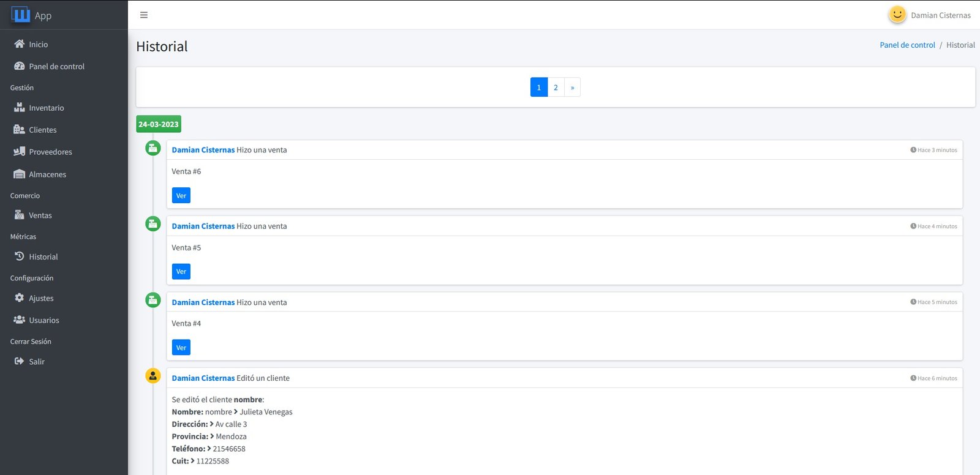Open Ajustes settings page
The width and height of the screenshot is (980, 475).
(x=64, y=298)
